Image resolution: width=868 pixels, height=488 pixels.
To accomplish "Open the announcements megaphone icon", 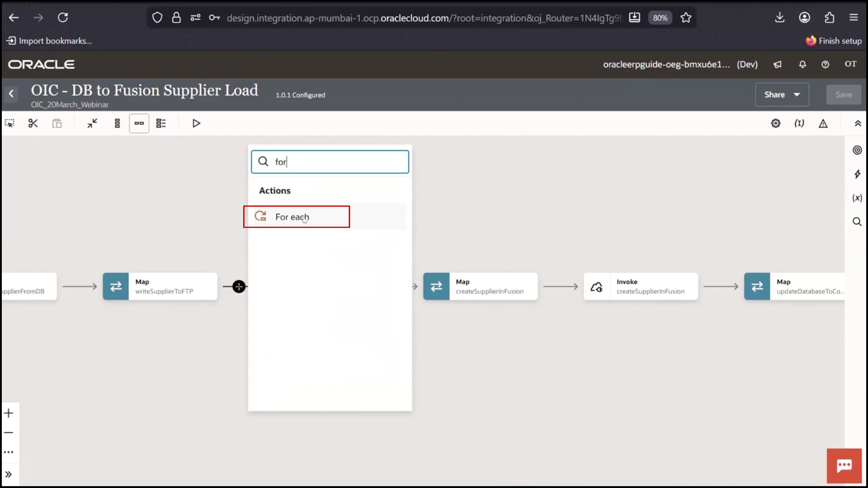I will 778,64.
